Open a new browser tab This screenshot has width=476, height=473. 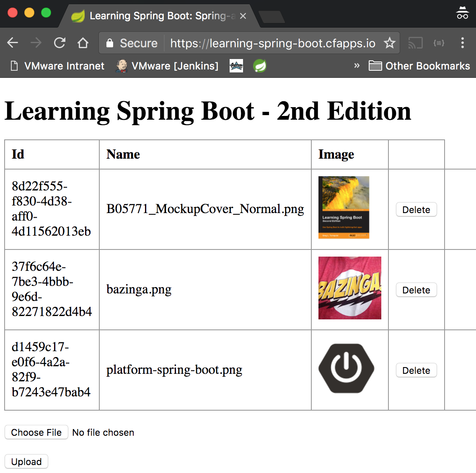[x=272, y=17]
